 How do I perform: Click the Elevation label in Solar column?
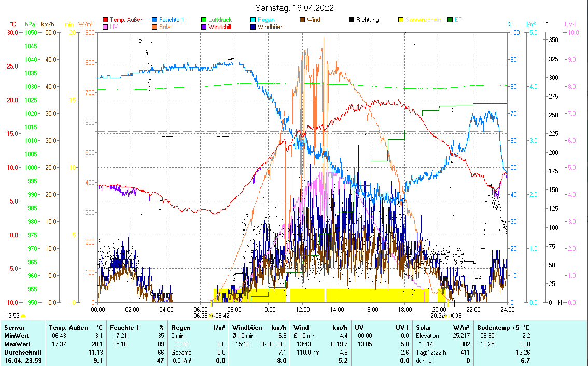pyautogui.click(x=427, y=336)
